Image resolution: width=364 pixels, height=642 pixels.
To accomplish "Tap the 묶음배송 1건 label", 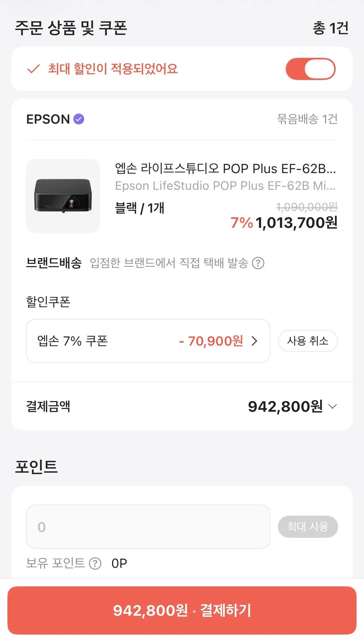I will [307, 119].
